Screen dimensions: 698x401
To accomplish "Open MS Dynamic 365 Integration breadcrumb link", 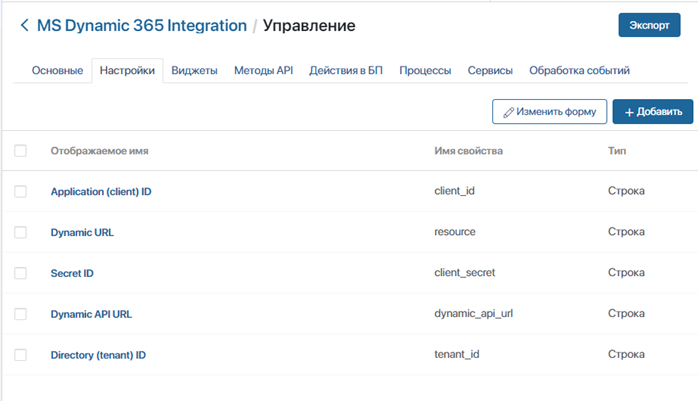I will (x=142, y=25).
